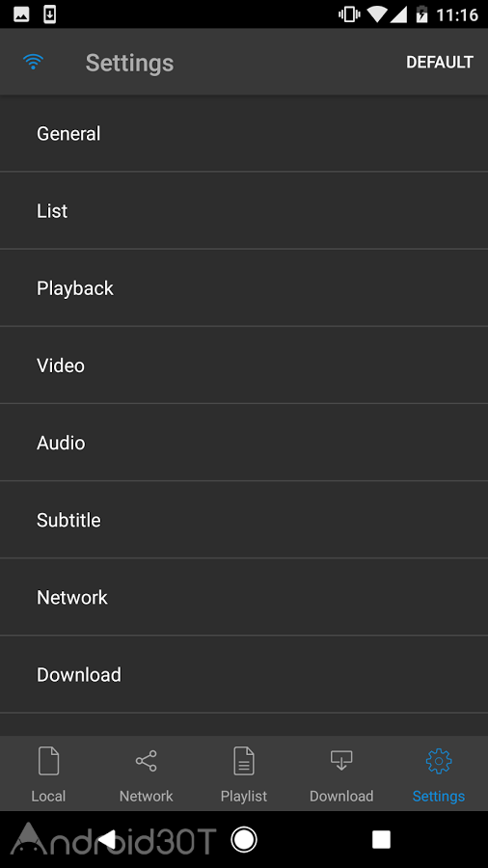The height and width of the screenshot is (868, 488).
Task: Reset settings with DEFAULT button
Action: coord(440,62)
